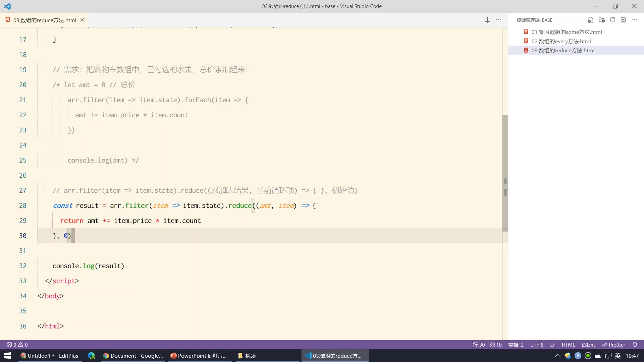Image resolution: width=644 pixels, height=362 pixels.
Task: Click ESLint status bar item
Action: 588,345
